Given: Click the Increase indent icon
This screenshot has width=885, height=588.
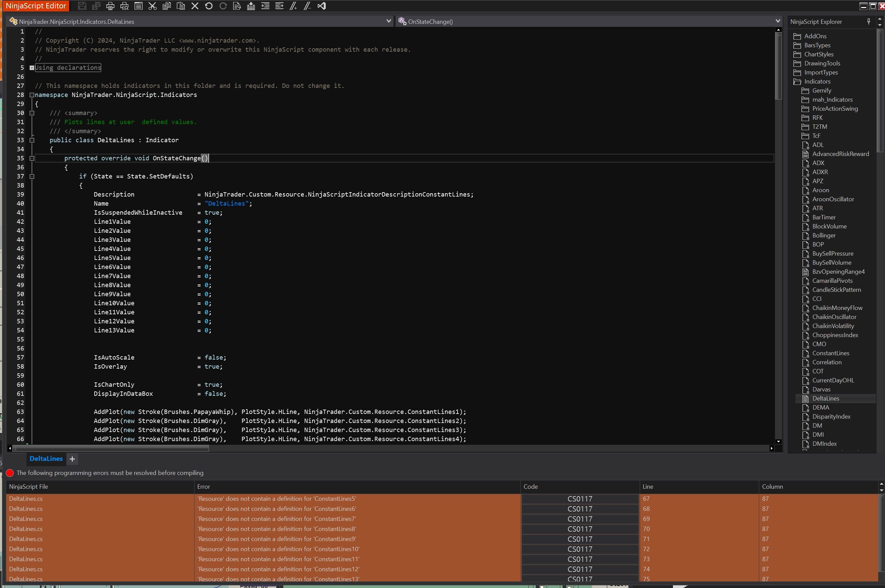Looking at the screenshot, I should (279, 6).
